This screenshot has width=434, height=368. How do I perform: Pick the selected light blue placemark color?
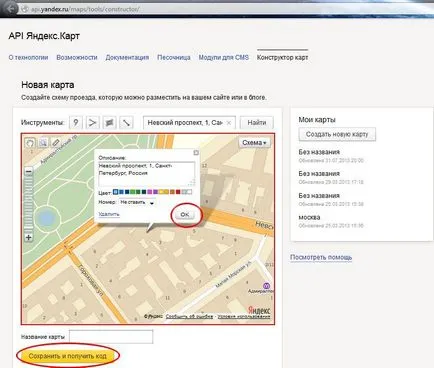(115, 192)
